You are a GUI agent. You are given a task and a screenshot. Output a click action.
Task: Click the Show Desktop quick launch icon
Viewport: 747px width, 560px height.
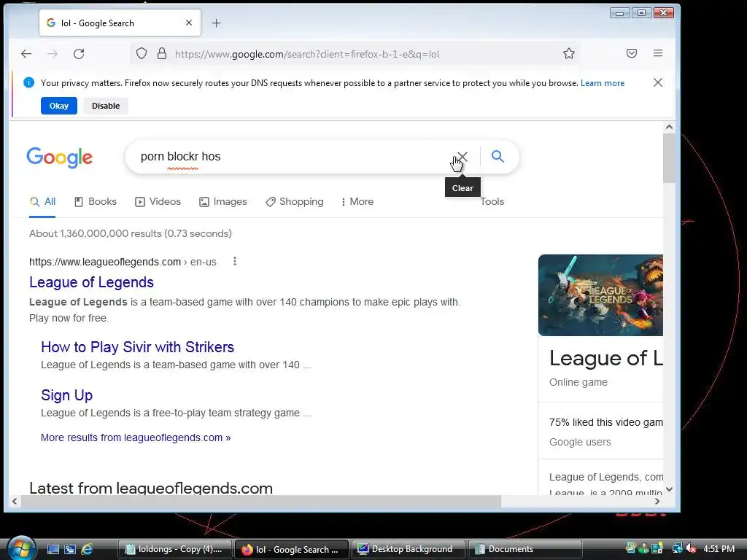click(x=53, y=549)
